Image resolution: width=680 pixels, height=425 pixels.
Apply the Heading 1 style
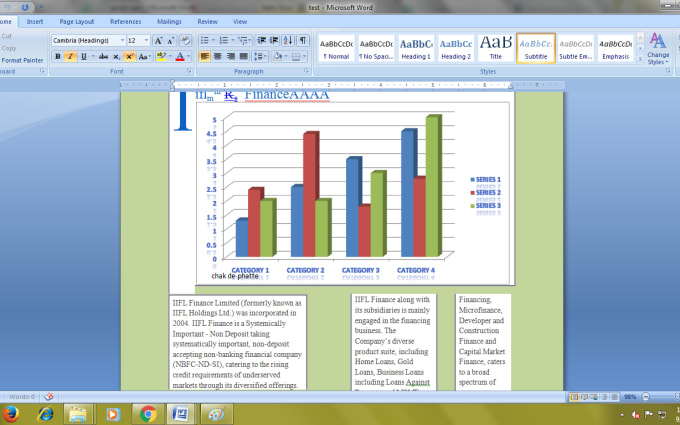tap(416, 49)
